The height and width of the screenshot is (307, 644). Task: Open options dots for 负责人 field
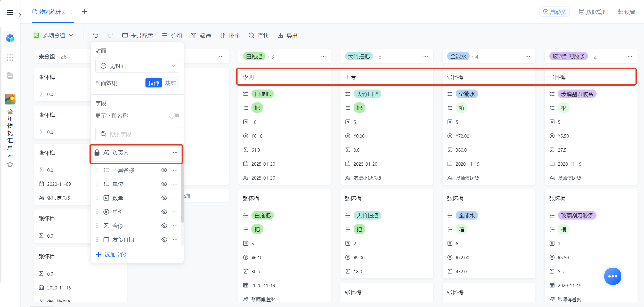point(175,153)
